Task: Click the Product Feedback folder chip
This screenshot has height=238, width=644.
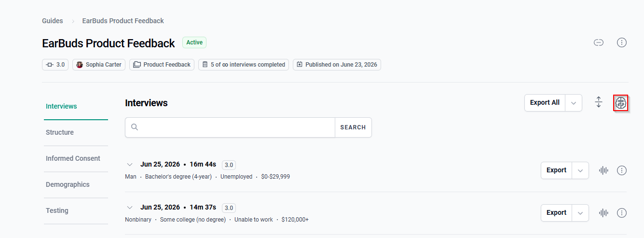Action: pos(162,65)
